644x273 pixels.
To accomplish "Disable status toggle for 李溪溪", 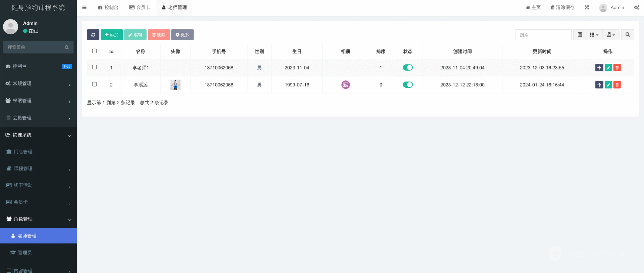I will (x=408, y=85).
